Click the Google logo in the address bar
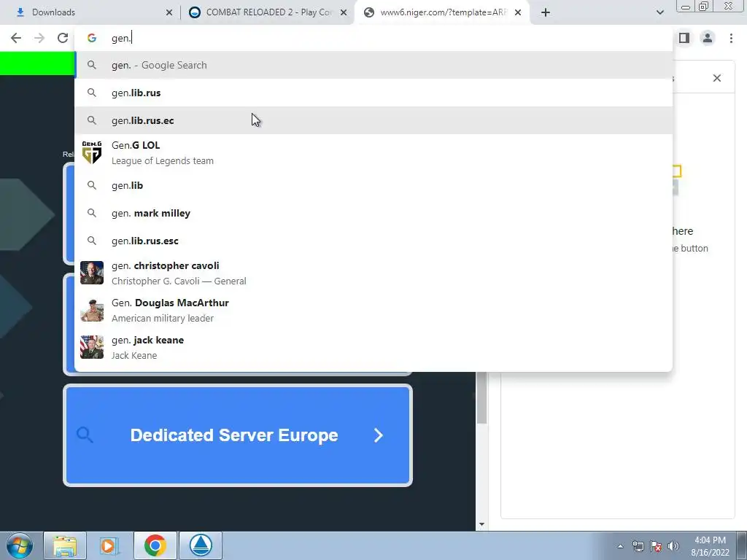747x560 pixels. pyautogui.click(x=91, y=38)
